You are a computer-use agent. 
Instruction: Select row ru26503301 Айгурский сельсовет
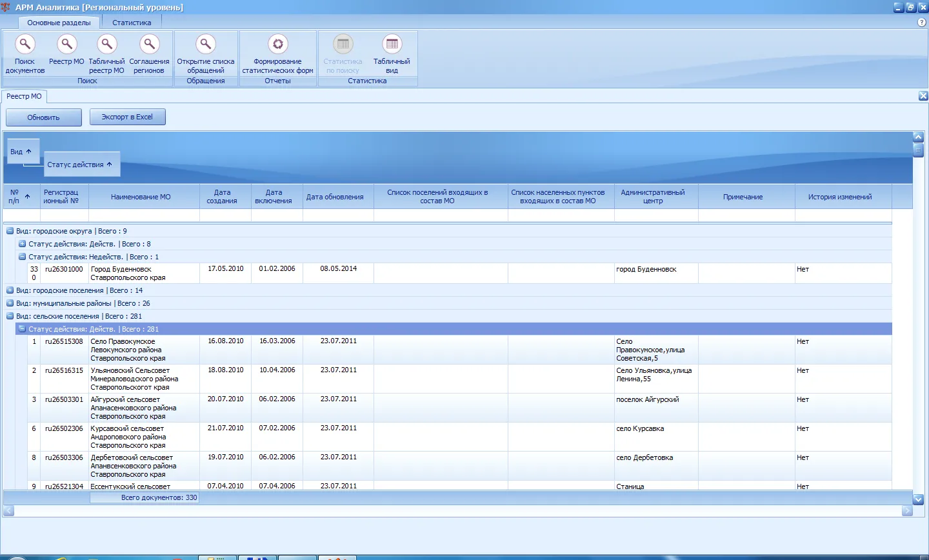[459, 408]
